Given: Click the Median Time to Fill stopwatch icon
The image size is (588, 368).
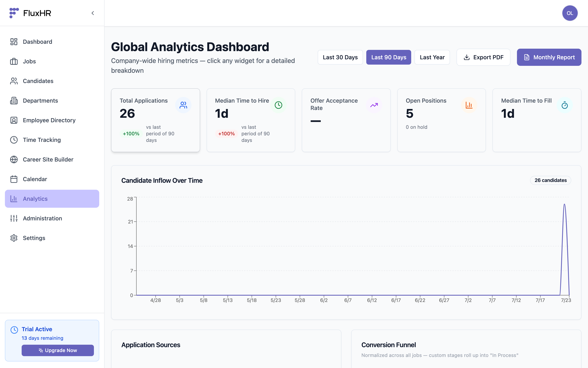Looking at the screenshot, I should coord(565,105).
